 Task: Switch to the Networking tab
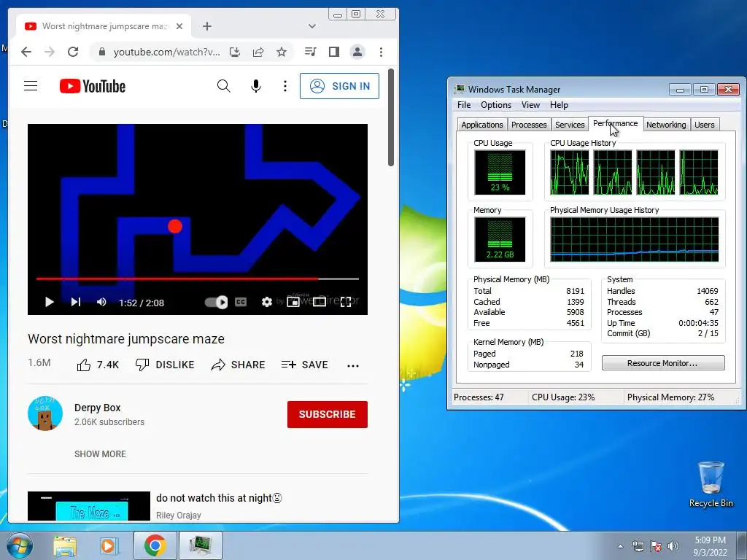tap(666, 125)
